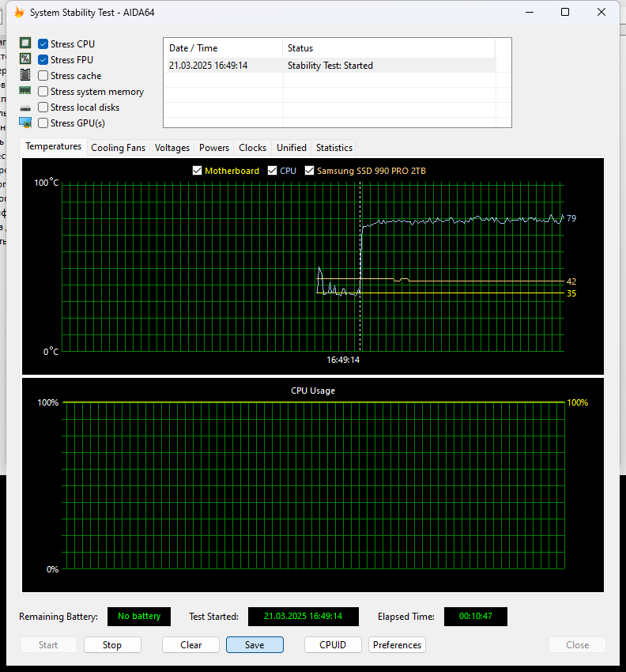
Task: Click the disk drive icon beside Stress local disks
Action: click(25, 108)
